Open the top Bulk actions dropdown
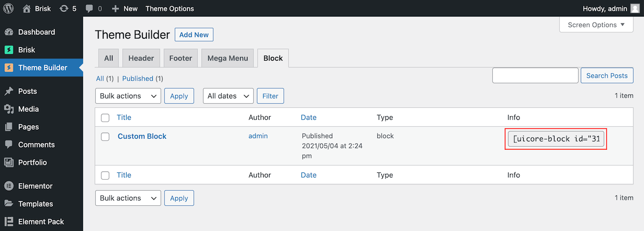 [128, 96]
